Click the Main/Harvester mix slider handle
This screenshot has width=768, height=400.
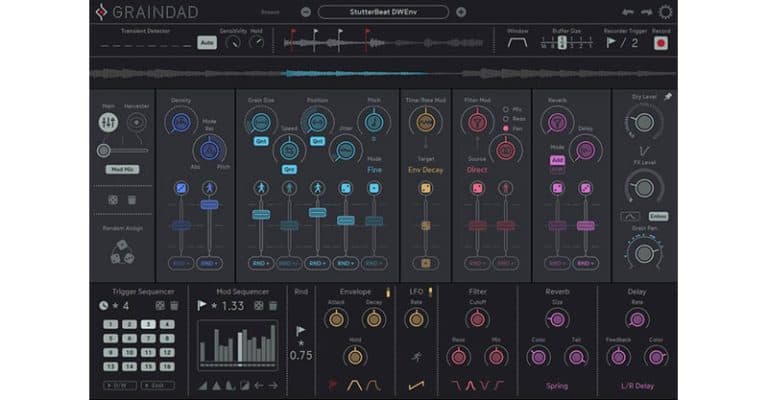click(103, 151)
